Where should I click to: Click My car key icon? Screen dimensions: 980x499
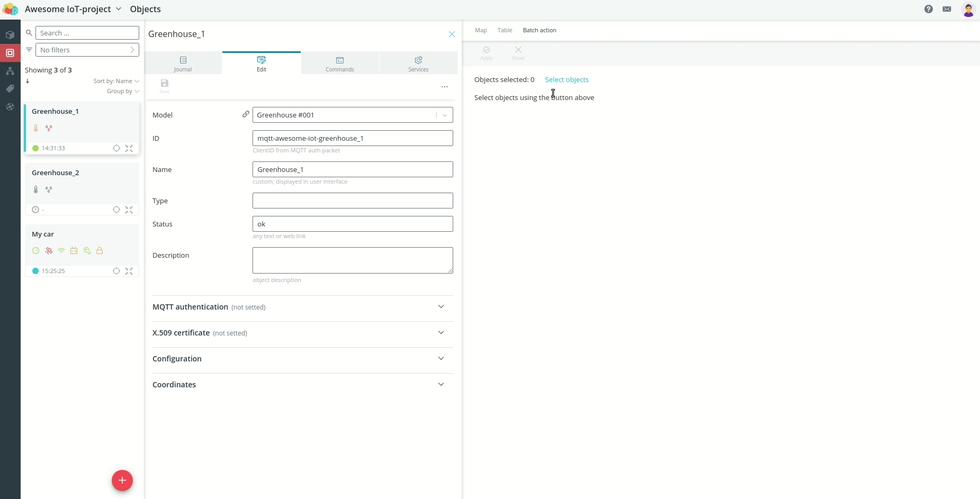(x=87, y=251)
